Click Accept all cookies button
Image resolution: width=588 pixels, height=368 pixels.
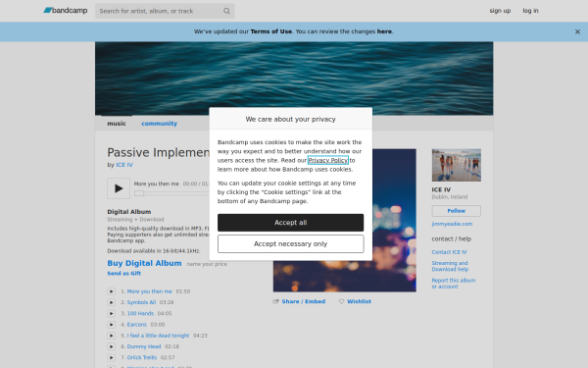tap(291, 223)
